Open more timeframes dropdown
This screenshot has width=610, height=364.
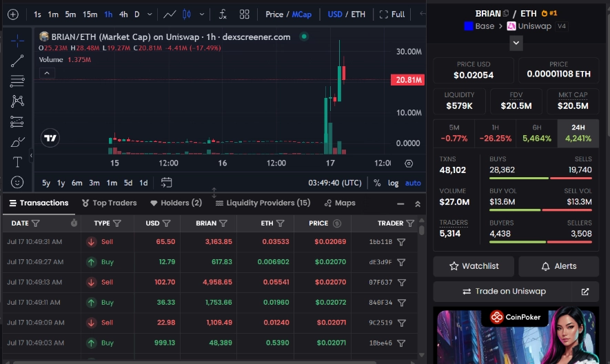coord(150,14)
